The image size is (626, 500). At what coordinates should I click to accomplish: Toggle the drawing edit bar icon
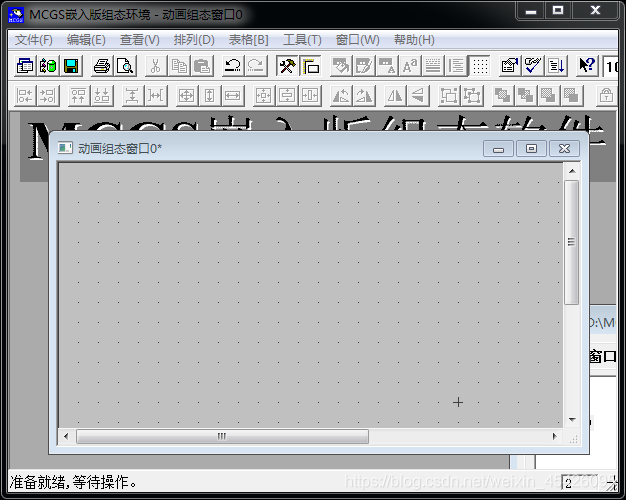pyautogui.click(x=310, y=66)
